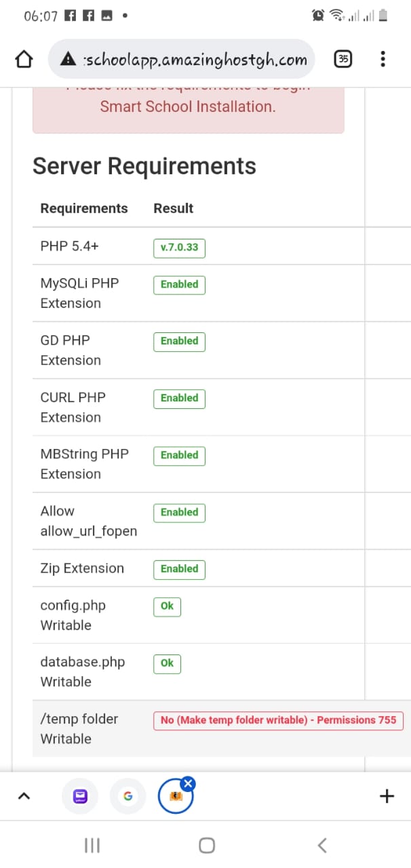
Task: Click the Requirements column header
Action: coord(84,208)
